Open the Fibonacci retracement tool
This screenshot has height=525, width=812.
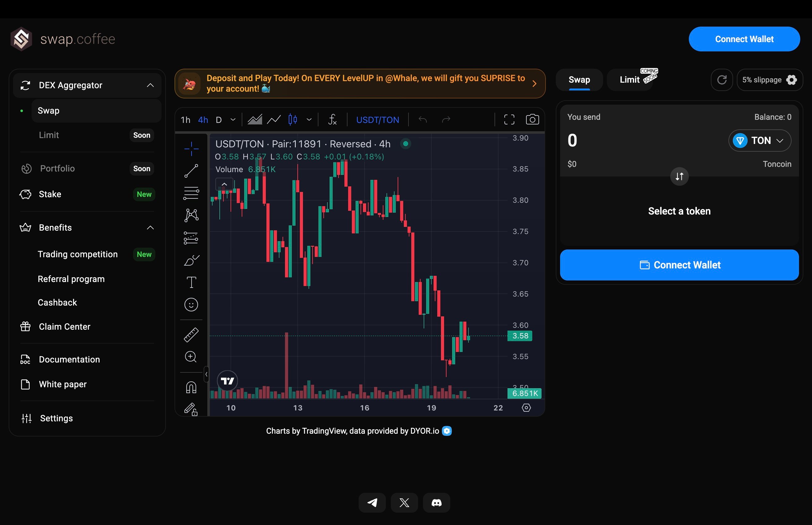191,193
